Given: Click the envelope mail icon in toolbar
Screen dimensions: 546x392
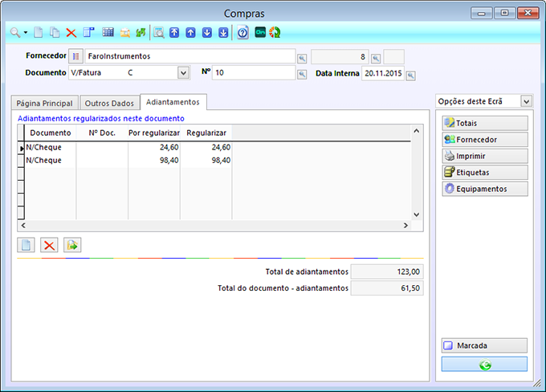Looking at the screenshot, I should [x=124, y=33].
